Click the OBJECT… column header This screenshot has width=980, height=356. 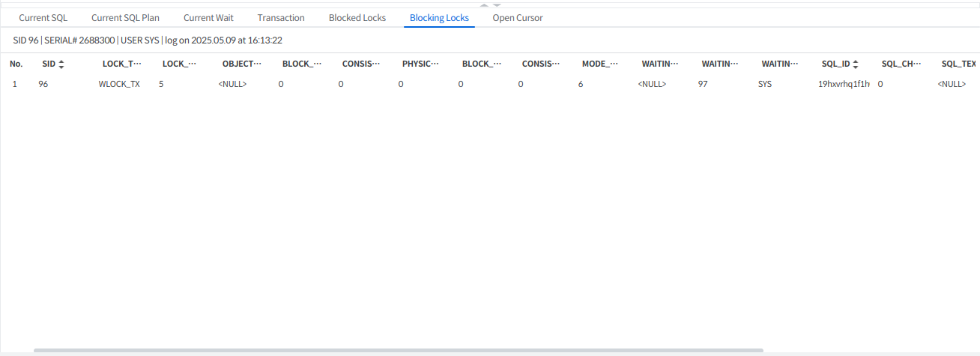pos(241,64)
